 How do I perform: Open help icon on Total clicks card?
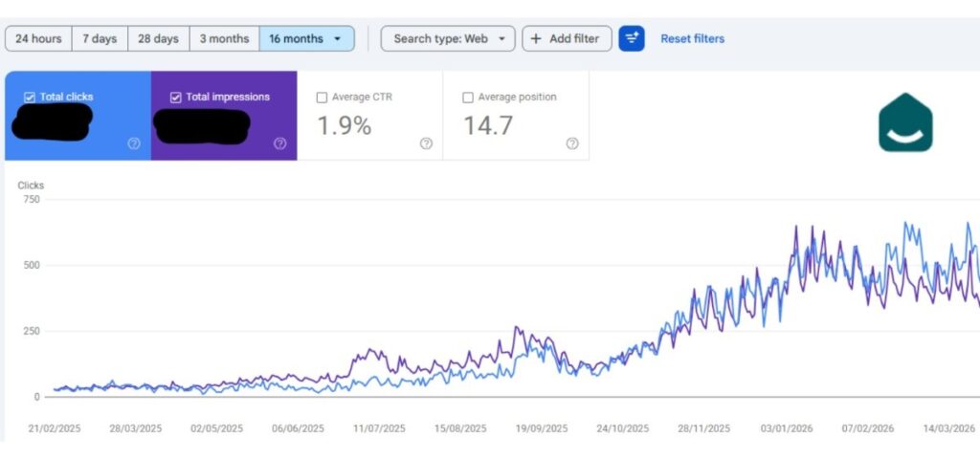coord(134,143)
